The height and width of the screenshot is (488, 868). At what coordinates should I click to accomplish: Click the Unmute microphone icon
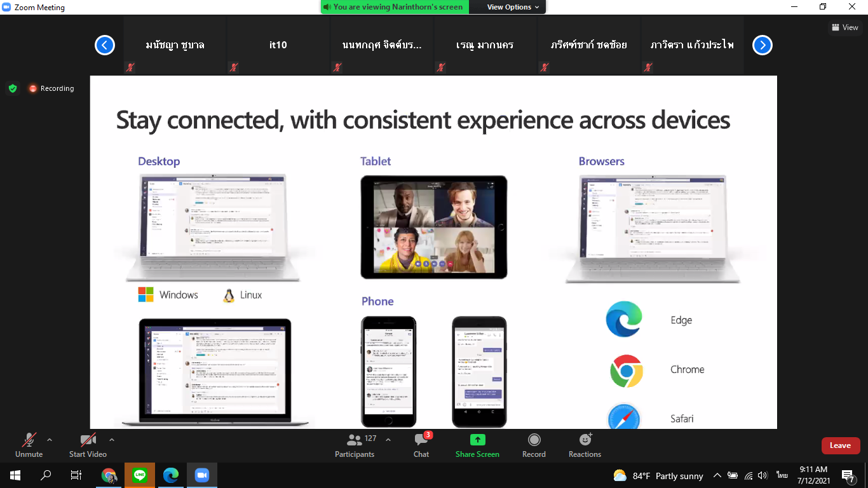tap(29, 440)
